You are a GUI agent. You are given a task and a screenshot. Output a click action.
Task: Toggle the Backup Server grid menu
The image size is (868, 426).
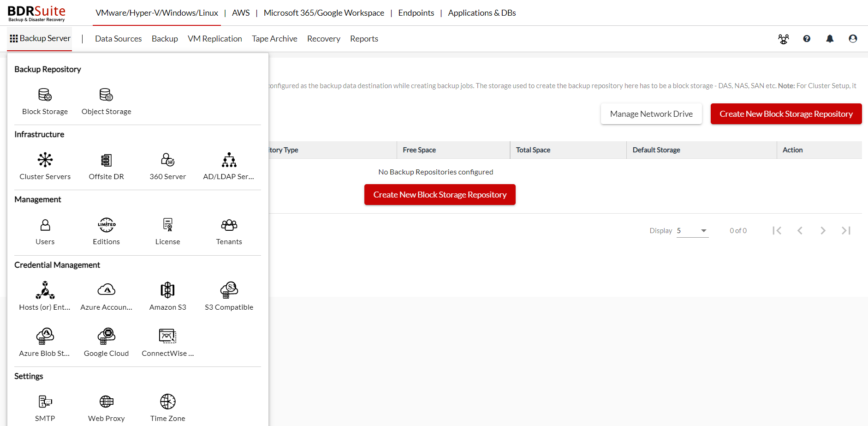tap(40, 38)
